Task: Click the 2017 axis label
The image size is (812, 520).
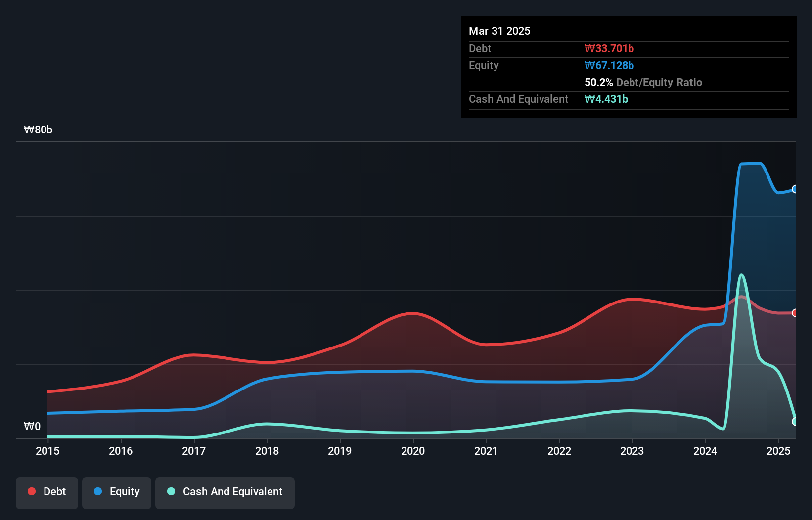Action: (194, 451)
